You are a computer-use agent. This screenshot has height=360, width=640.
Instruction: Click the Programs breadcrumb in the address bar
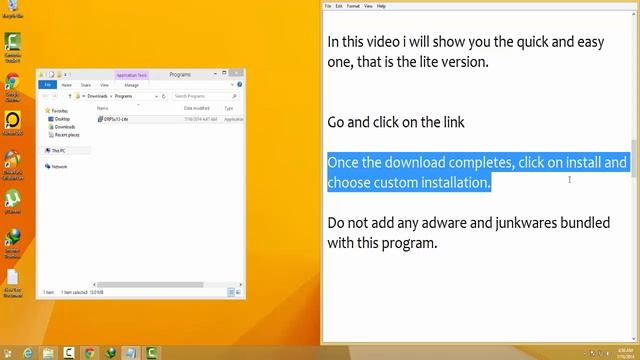coord(123,96)
